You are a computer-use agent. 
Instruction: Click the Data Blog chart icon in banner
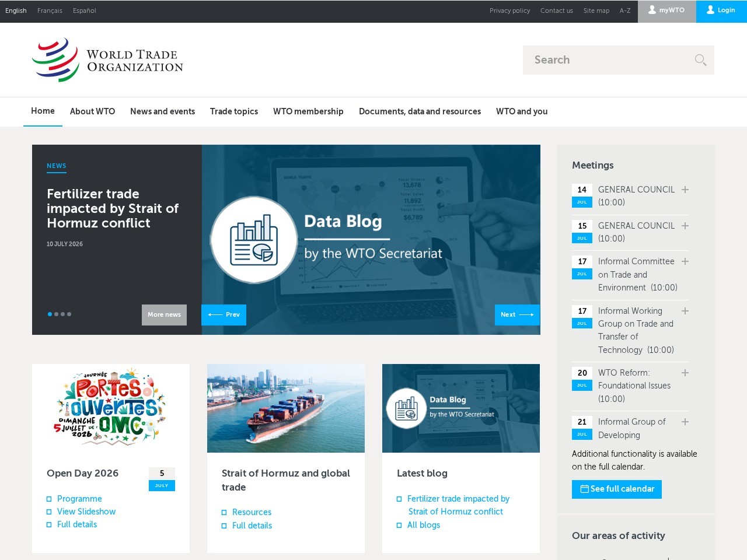click(254, 240)
